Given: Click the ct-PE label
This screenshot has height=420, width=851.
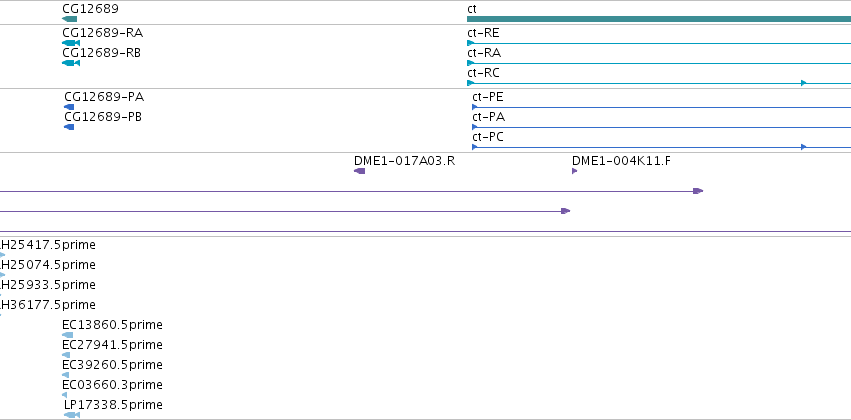Looking at the screenshot, I should pyautogui.click(x=488, y=97).
